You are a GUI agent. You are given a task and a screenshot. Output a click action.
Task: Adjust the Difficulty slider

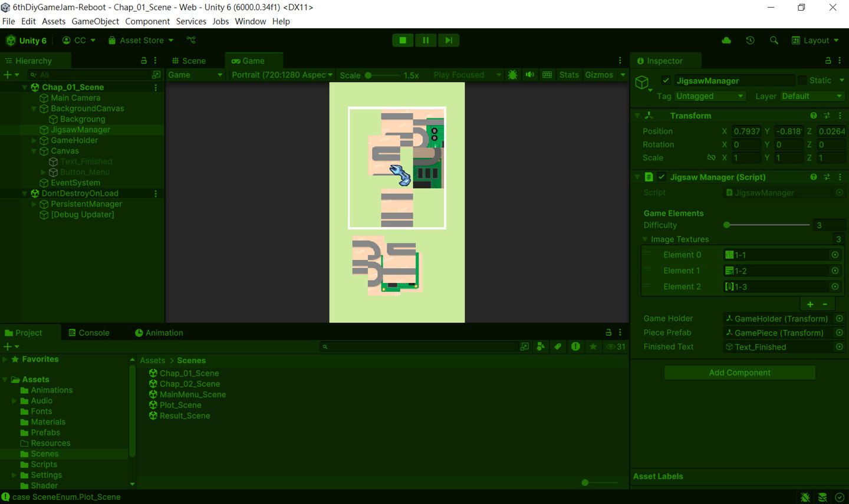768,225
